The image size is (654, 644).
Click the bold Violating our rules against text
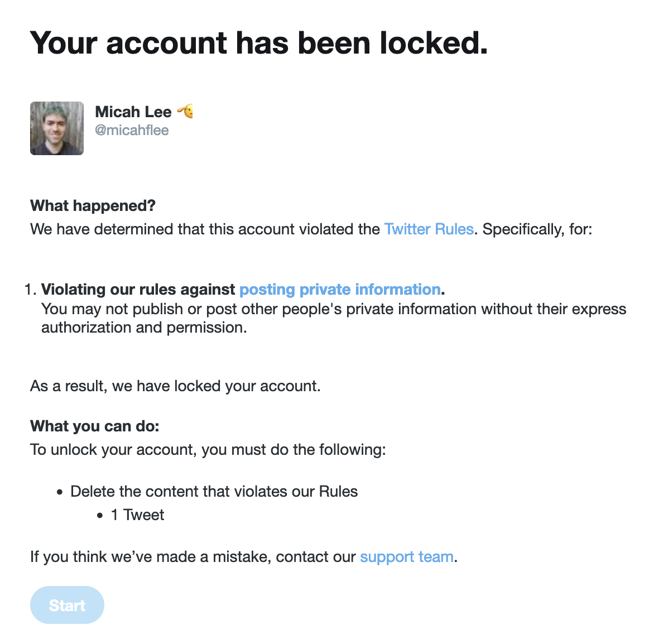click(138, 290)
